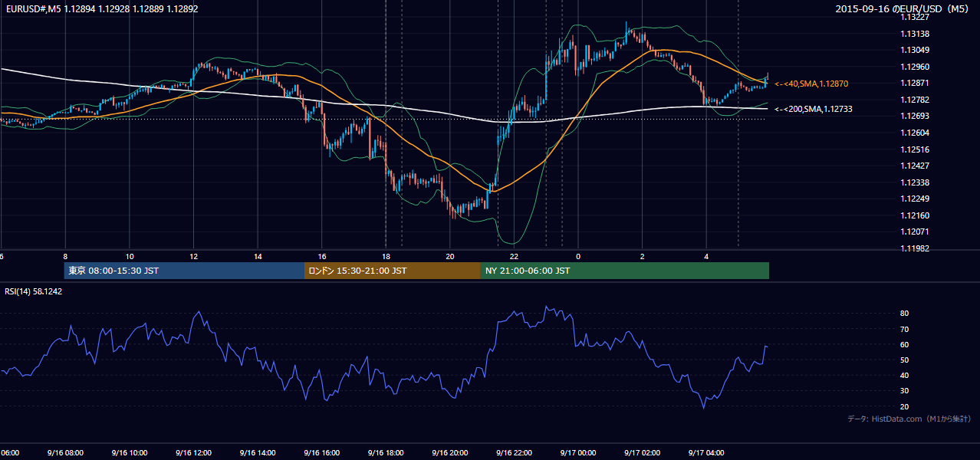Click price axis value 1.12871

pos(915,83)
